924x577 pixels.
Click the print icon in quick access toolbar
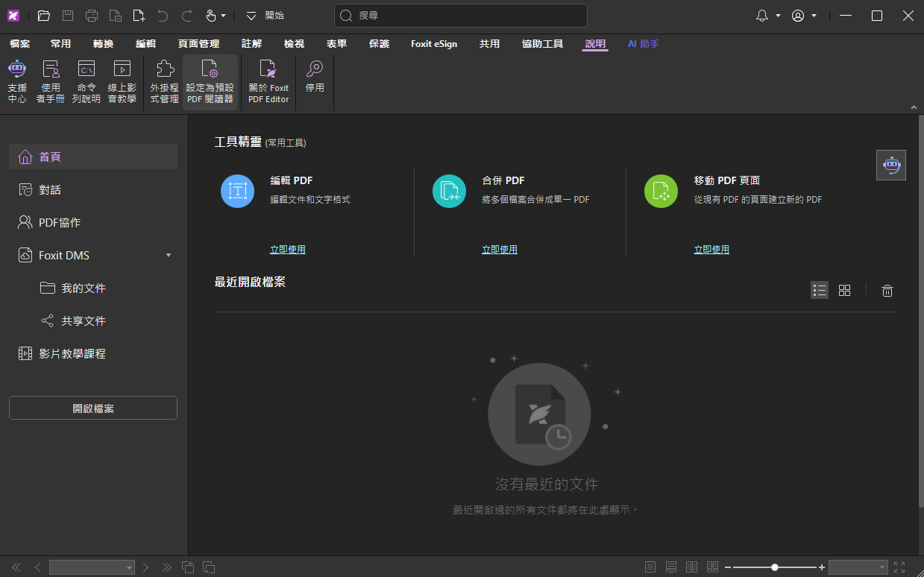coord(92,16)
